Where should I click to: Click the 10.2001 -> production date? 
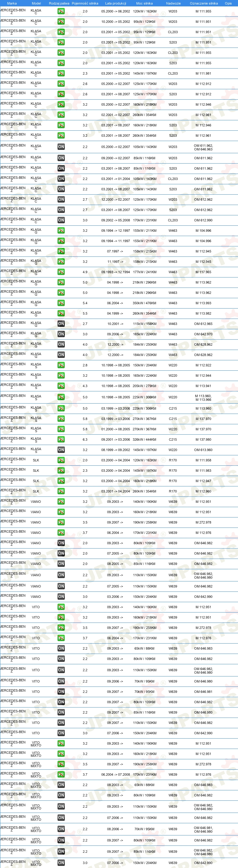pyautogui.click(x=115, y=324)
